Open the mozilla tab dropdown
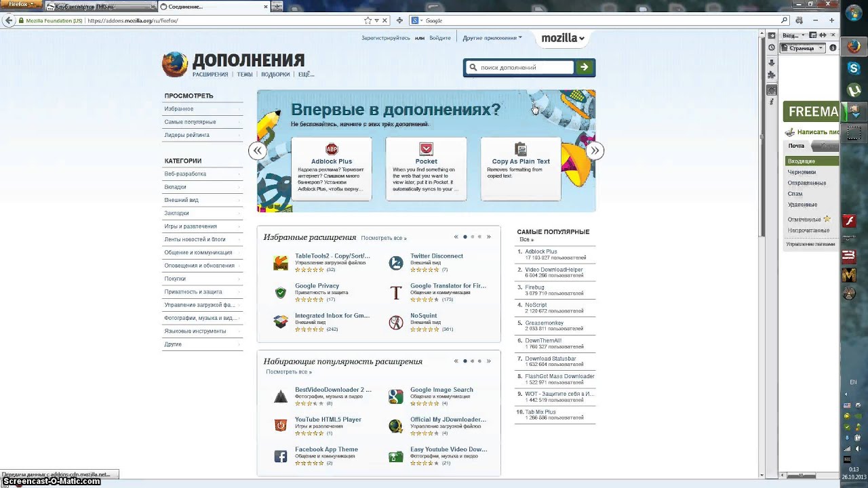This screenshot has height=488, width=868. [x=563, y=39]
